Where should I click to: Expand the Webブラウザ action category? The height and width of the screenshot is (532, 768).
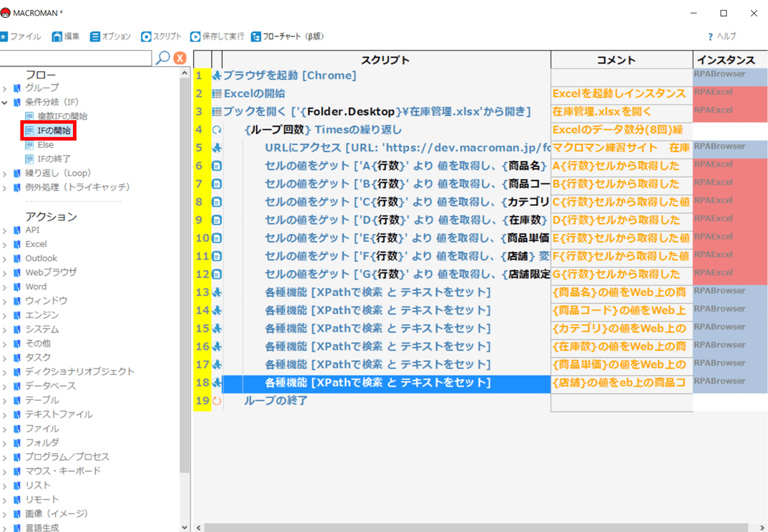5,272
